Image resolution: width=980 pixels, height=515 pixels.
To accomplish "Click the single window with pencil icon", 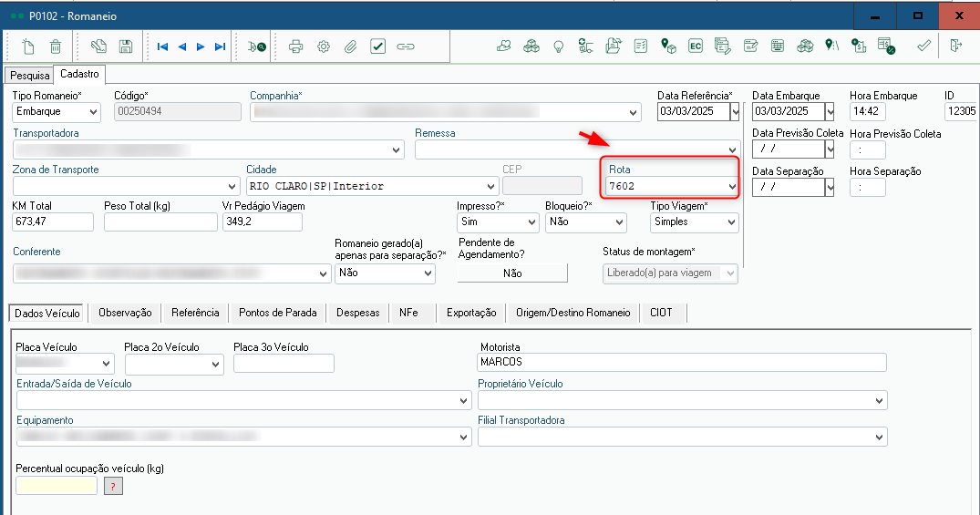I will [750, 46].
